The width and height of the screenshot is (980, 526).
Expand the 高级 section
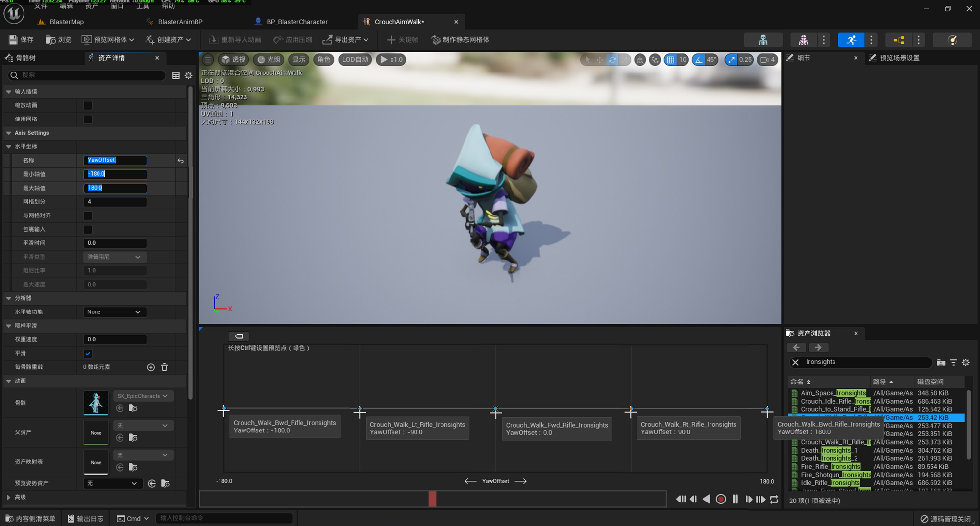pos(8,497)
